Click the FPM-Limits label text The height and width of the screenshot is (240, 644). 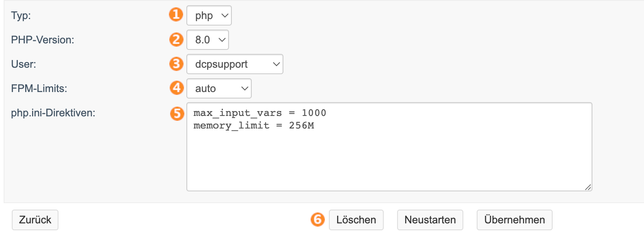click(x=39, y=88)
